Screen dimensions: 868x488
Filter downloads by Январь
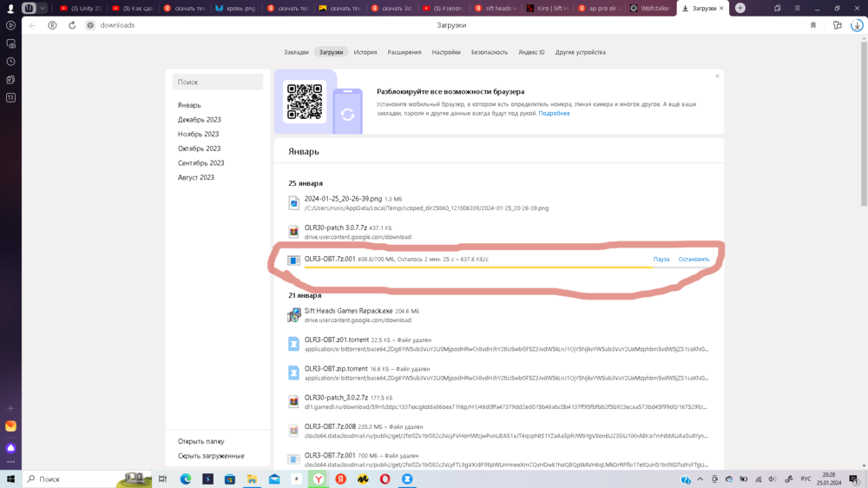coord(189,105)
